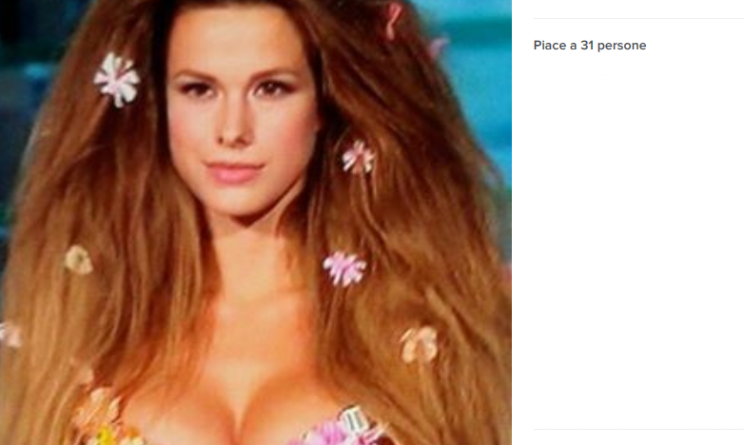Click the pink-white flower beside her cheek
This screenshot has width=744, height=445.
coord(358,157)
